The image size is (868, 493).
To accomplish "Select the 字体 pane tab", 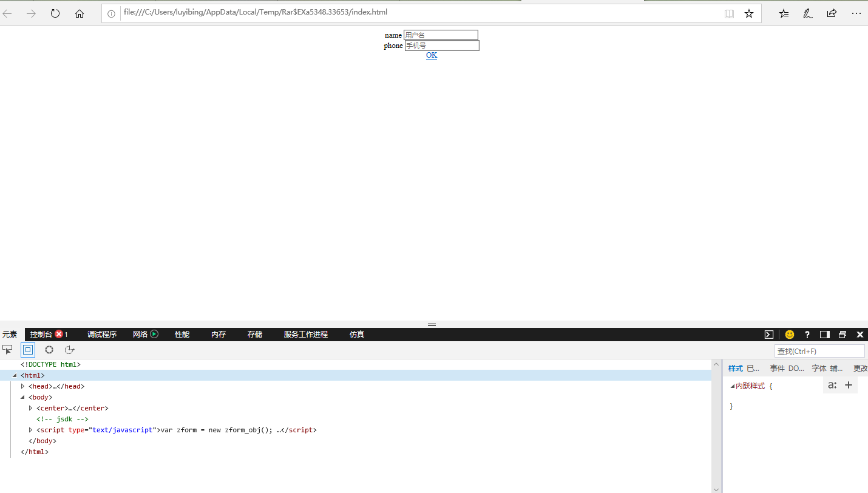I will (819, 369).
